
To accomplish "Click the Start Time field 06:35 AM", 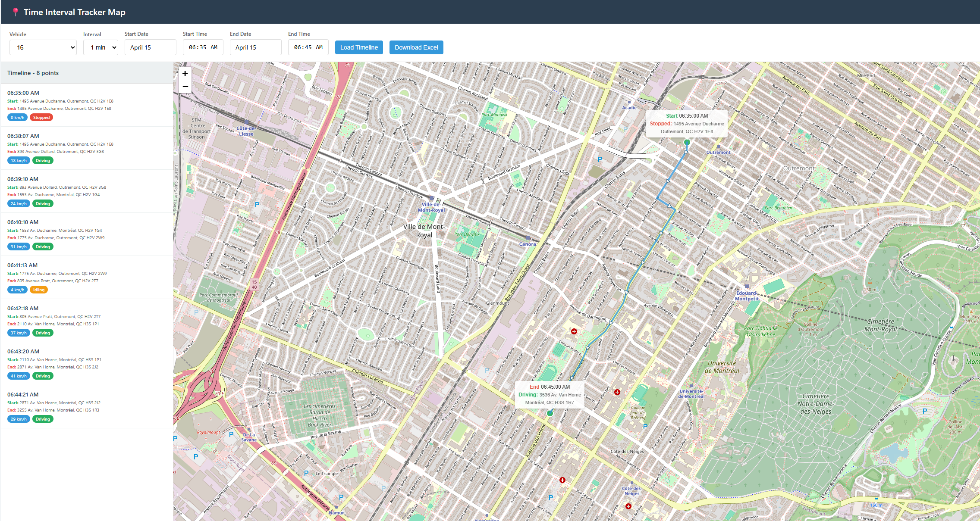I will click(x=203, y=47).
